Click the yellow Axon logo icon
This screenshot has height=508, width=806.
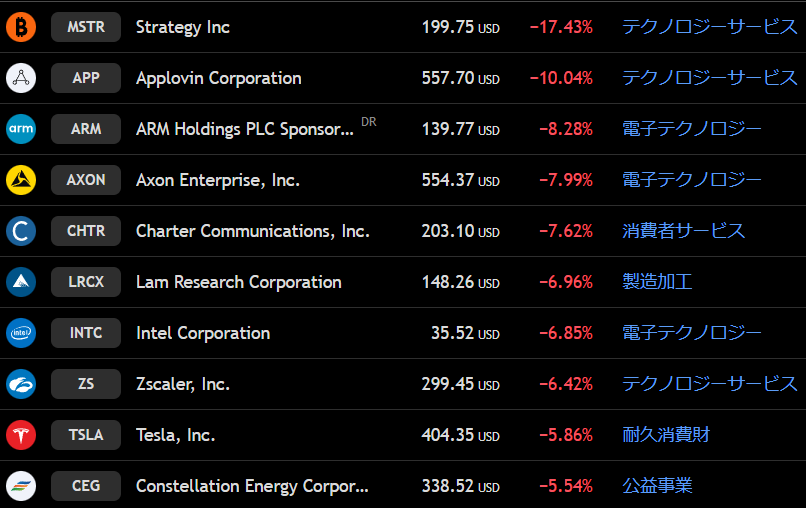21,180
